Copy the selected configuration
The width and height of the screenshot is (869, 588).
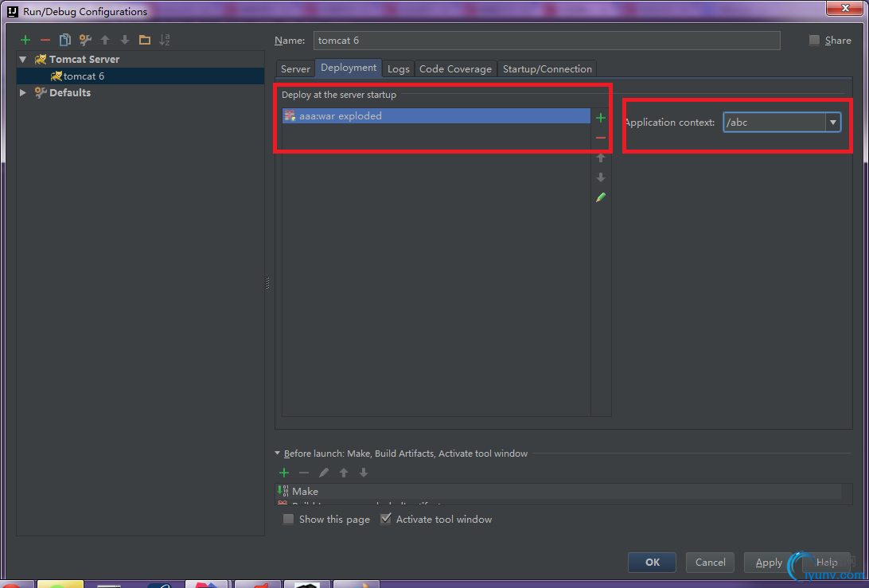point(64,40)
